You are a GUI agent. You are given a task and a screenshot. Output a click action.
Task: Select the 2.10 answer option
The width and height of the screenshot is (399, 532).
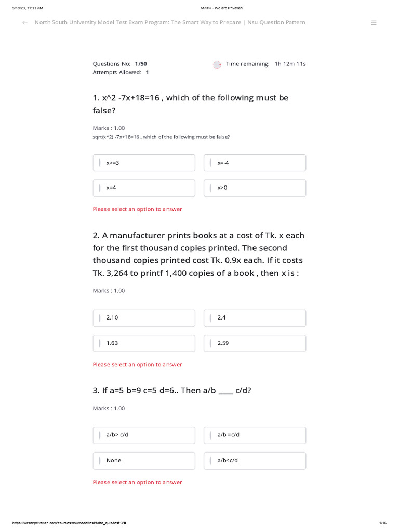click(144, 317)
